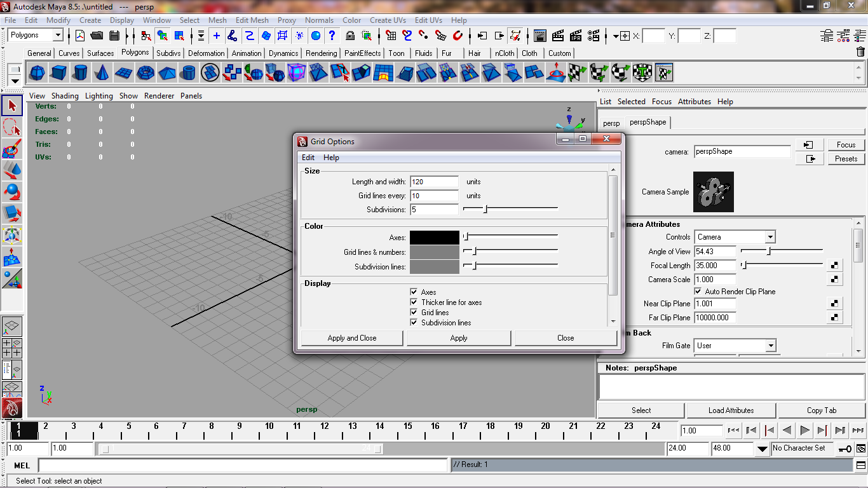Choose the Select Tool arrow in toolbox
The image size is (868, 488).
tap(12, 105)
